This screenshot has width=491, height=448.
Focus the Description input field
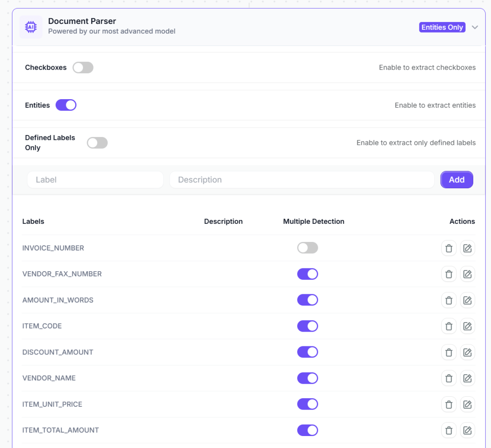302,180
